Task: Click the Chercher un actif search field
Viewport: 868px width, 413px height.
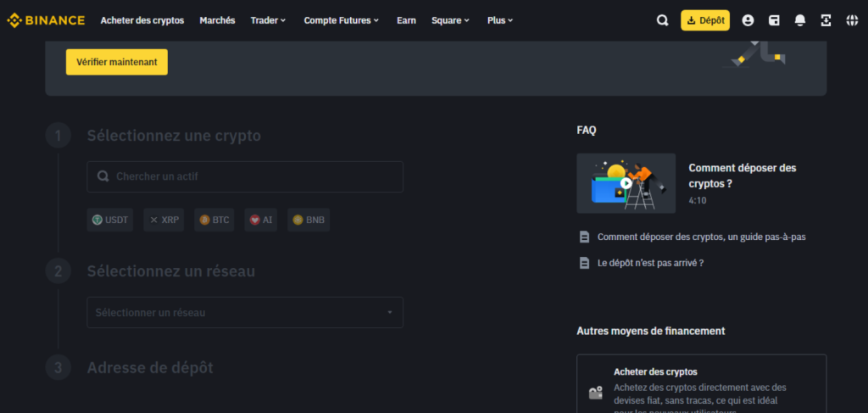Action: pyautogui.click(x=245, y=176)
